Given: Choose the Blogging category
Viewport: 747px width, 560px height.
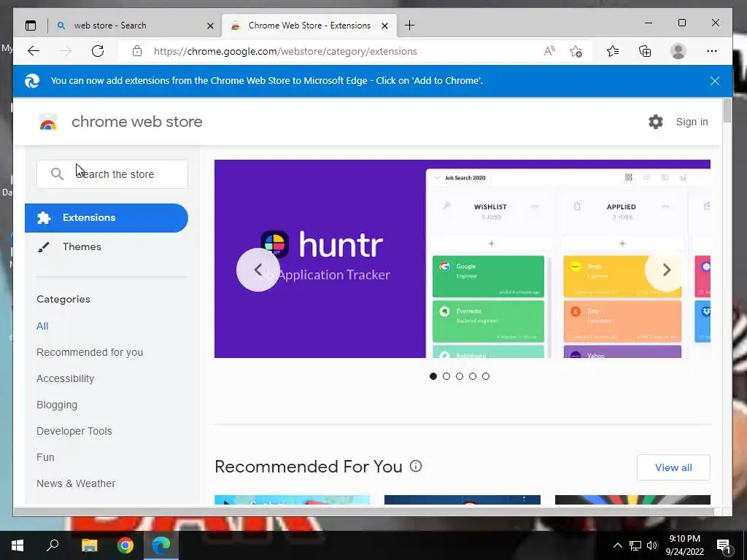Looking at the screenshot, I should (x=57, y=405).
